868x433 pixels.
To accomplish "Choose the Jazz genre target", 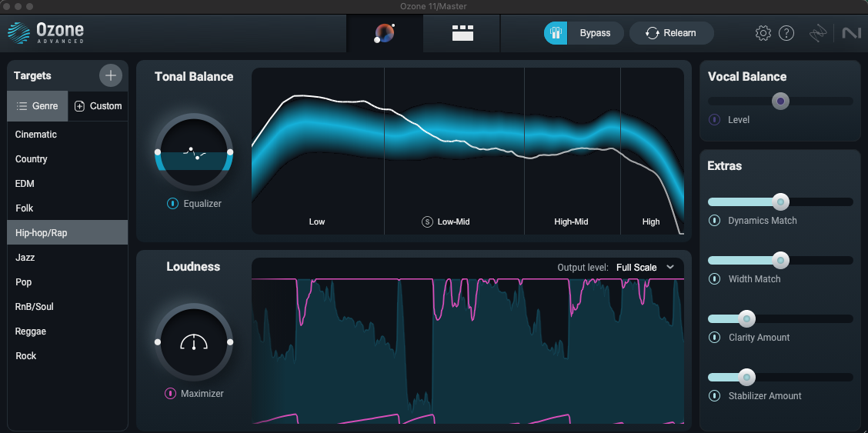I will click(25, 258).
